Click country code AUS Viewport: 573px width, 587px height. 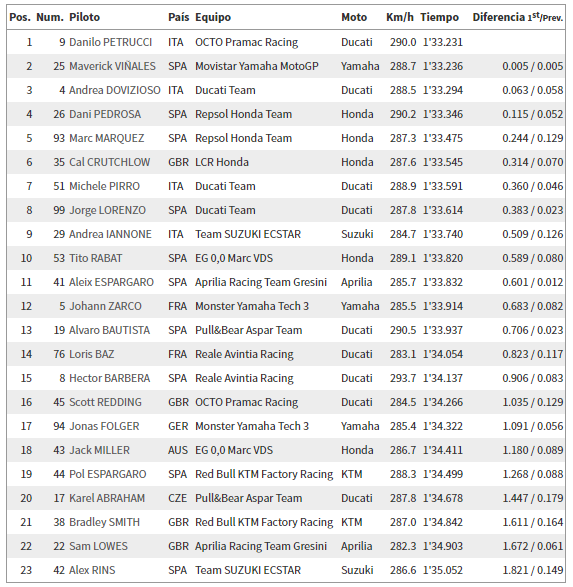coord(178,450)
